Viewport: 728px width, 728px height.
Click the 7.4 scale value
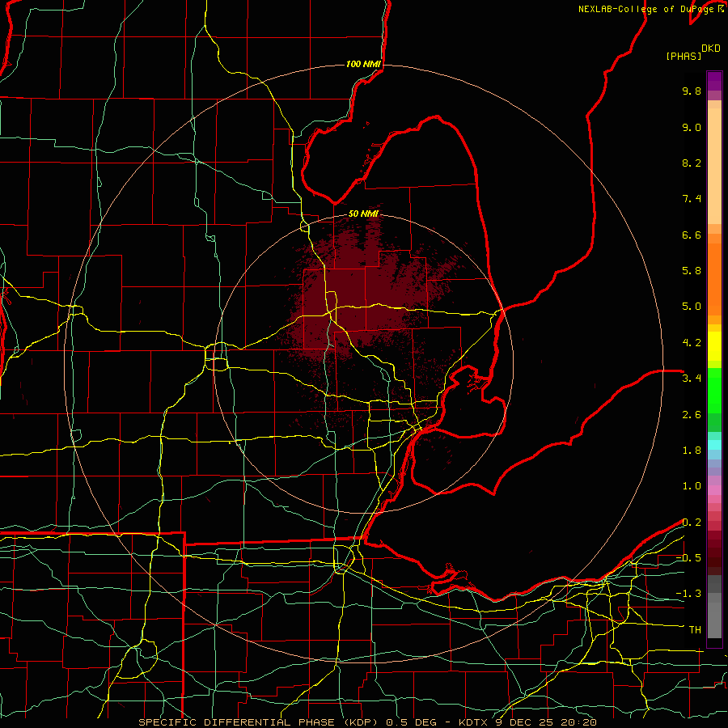692,199
